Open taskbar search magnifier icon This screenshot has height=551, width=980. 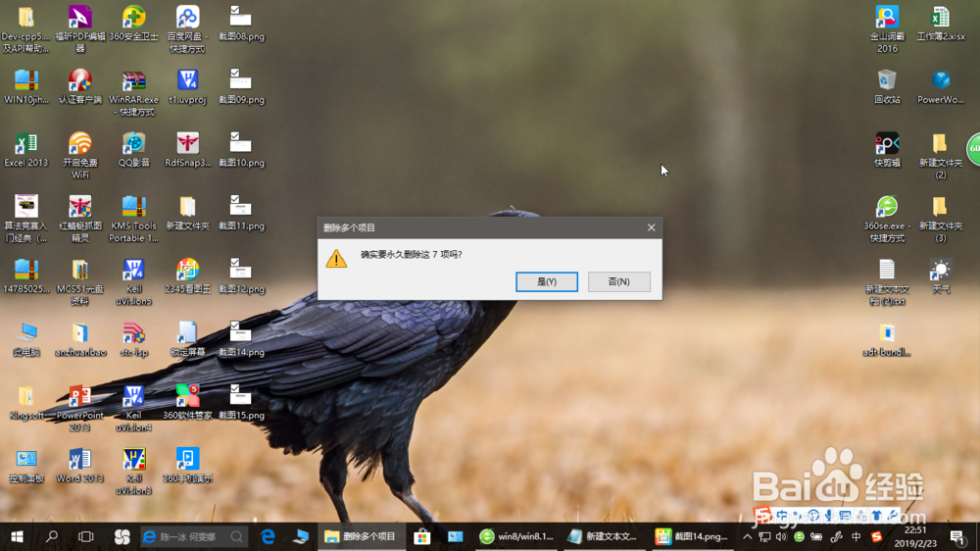tap(52, 536)
